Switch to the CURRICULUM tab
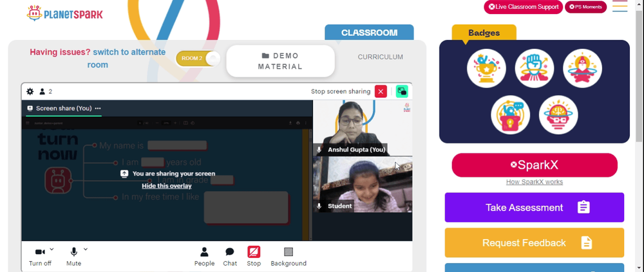 pyautogui.click(x=381, y=57)
